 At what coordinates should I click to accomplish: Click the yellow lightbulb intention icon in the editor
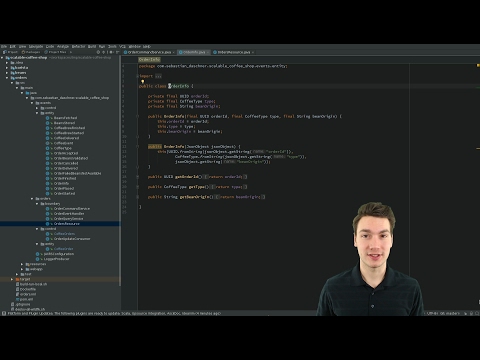coord(142,81)
